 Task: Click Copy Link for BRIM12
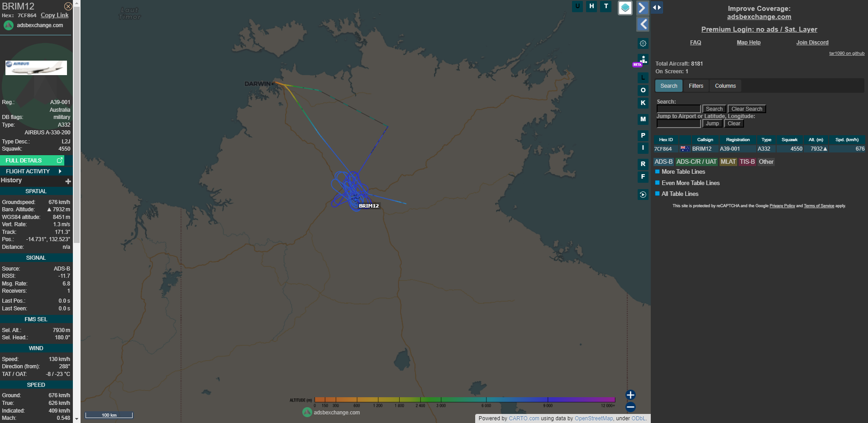(x=55, y=15)
